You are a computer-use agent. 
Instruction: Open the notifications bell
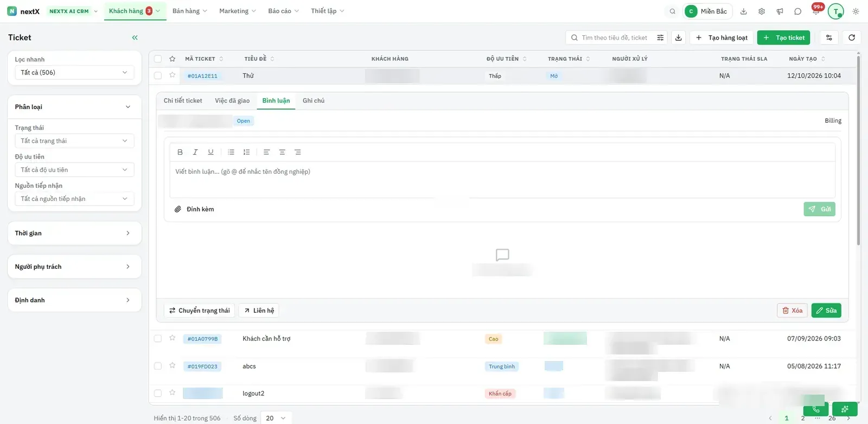(x=816, y=11)
